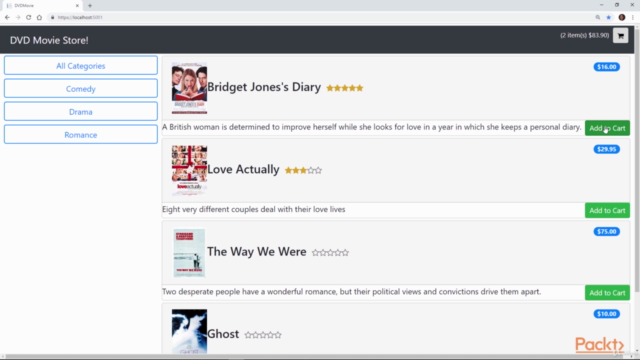Click the cart summary '2 item(s) $83.90'
The width and height of the screenshot is (640, 360).
tap(584, 36)
